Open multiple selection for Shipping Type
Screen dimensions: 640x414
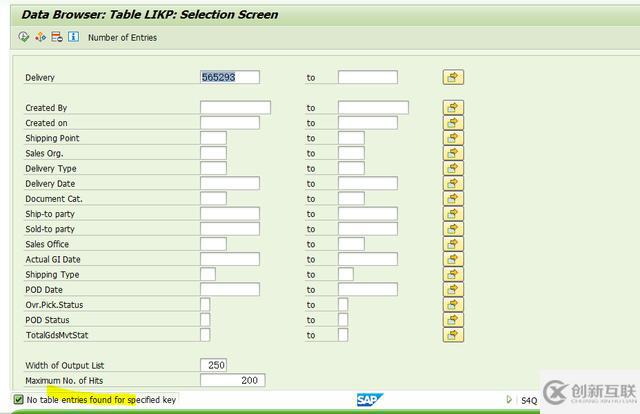pos(453,274)
